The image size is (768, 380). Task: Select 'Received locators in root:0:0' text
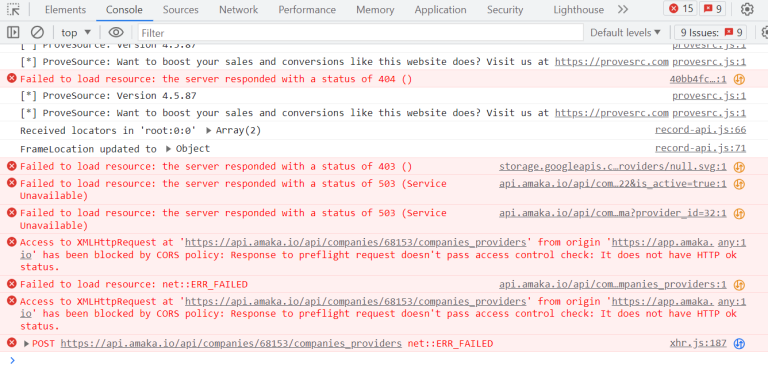pyautogui.click(x=108, y=131)
